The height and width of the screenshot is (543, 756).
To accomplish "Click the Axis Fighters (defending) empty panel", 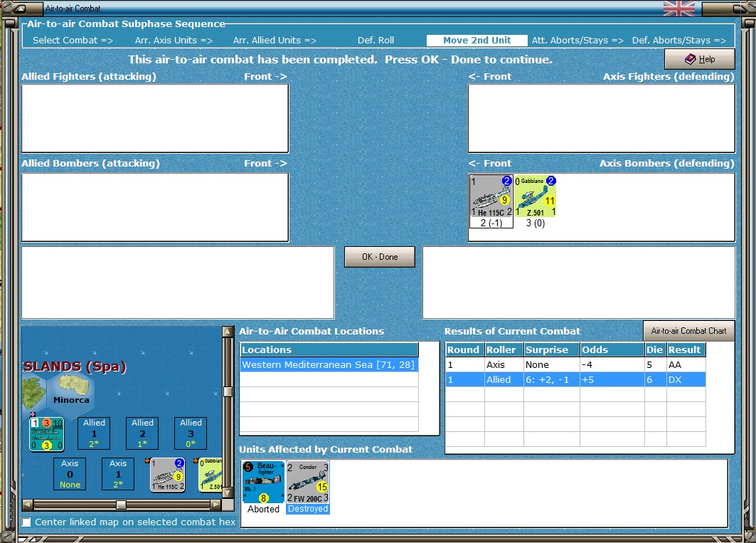I will (601, 118).
